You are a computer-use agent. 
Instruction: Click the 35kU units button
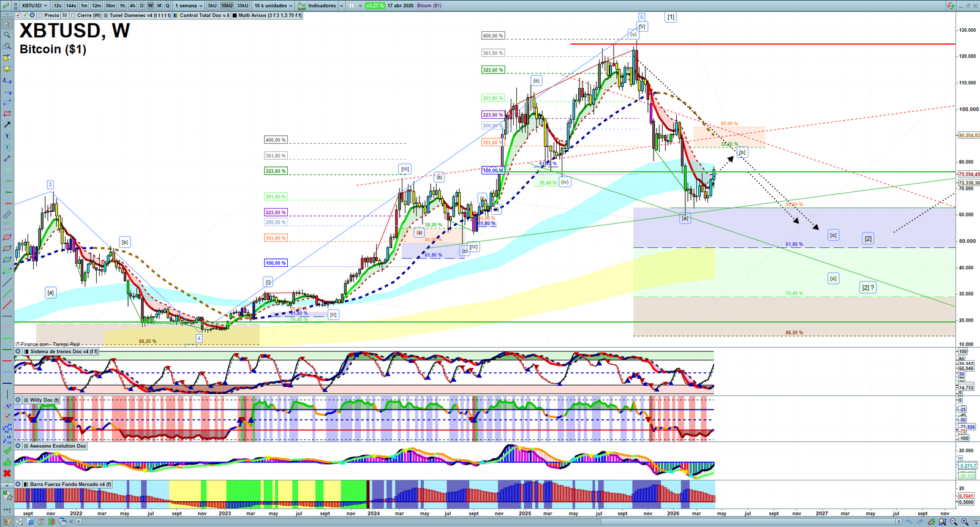coord(243,6)
